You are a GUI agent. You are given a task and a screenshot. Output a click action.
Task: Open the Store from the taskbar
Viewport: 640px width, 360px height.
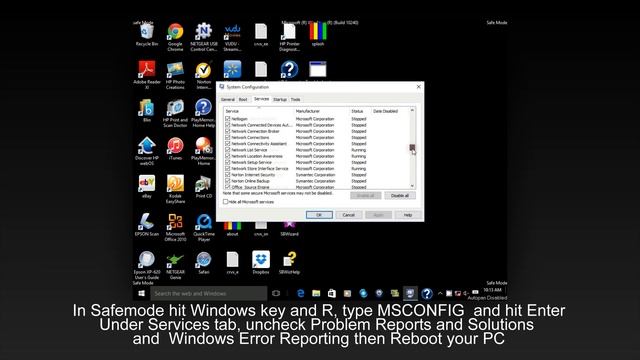[331, 293]
